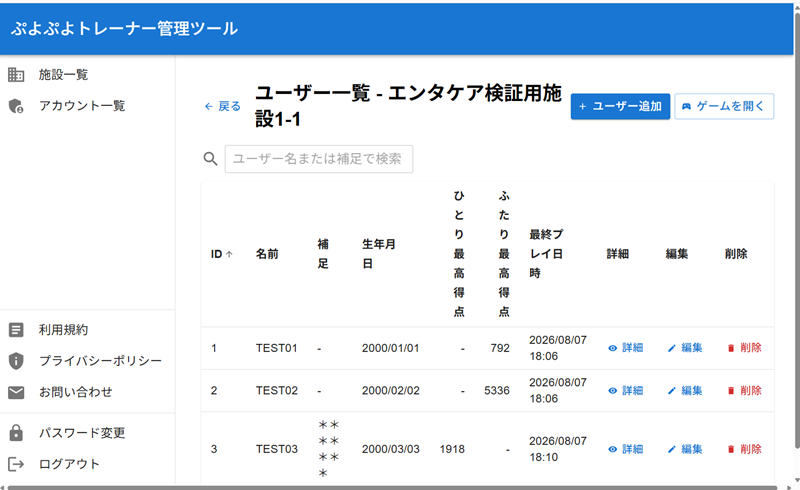Click 編集 for TEST02
Image resolution: width=800 pixels, height=490 pixels.
pos(685,390)
